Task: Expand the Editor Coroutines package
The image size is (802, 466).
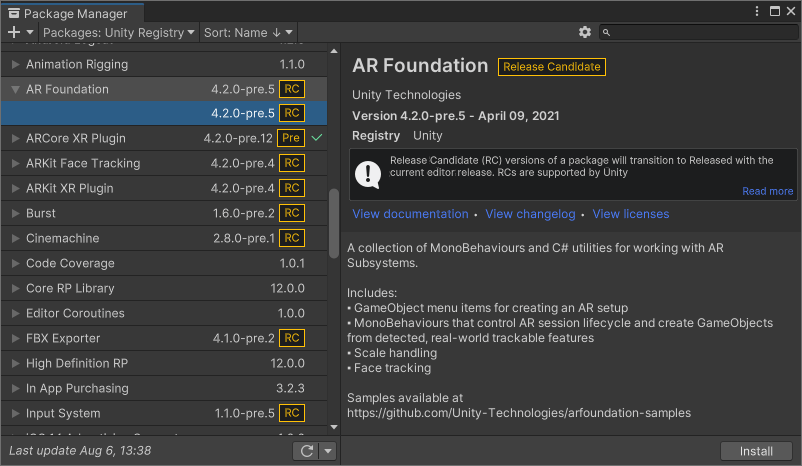Action: click(15, 314)
